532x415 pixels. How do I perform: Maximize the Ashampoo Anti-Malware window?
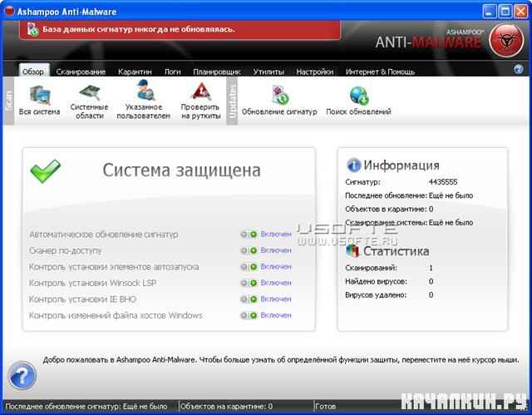pyautogui.click(x=505, y=12)
